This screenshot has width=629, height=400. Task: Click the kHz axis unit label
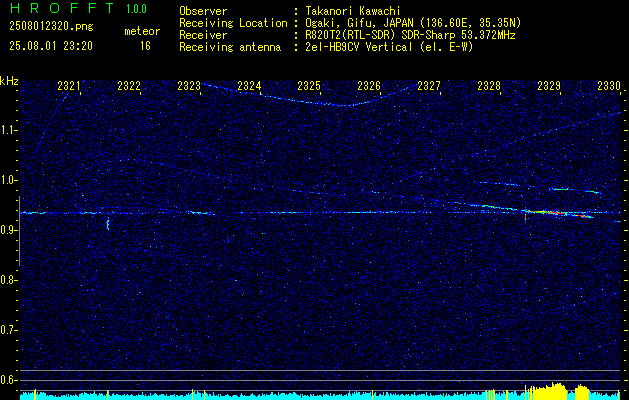point(9,81)
